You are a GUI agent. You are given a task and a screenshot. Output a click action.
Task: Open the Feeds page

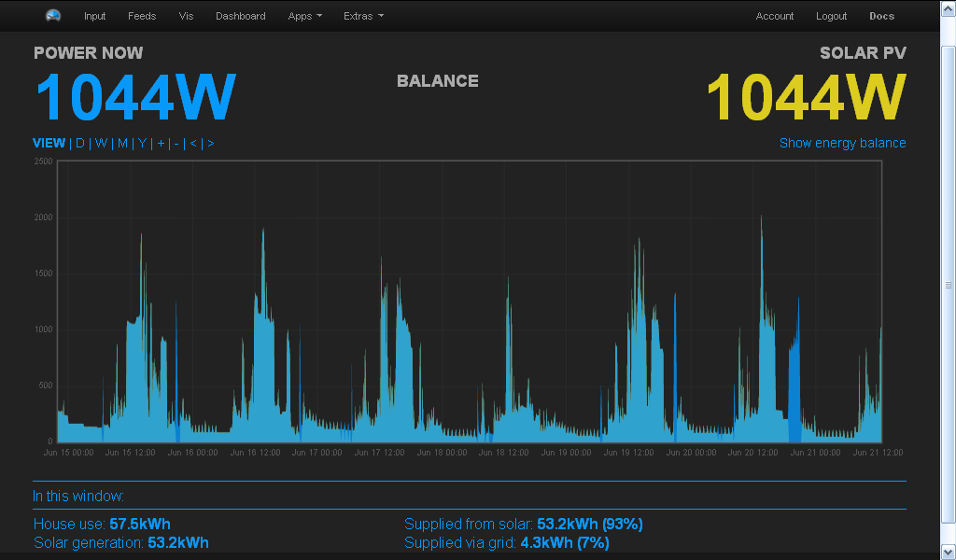click(x=142, y=16)
